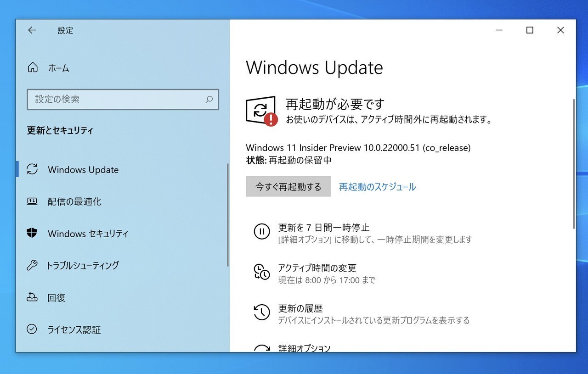Go to ホーム in settings sidebar
588x374 pixels.
pos(58,68)
